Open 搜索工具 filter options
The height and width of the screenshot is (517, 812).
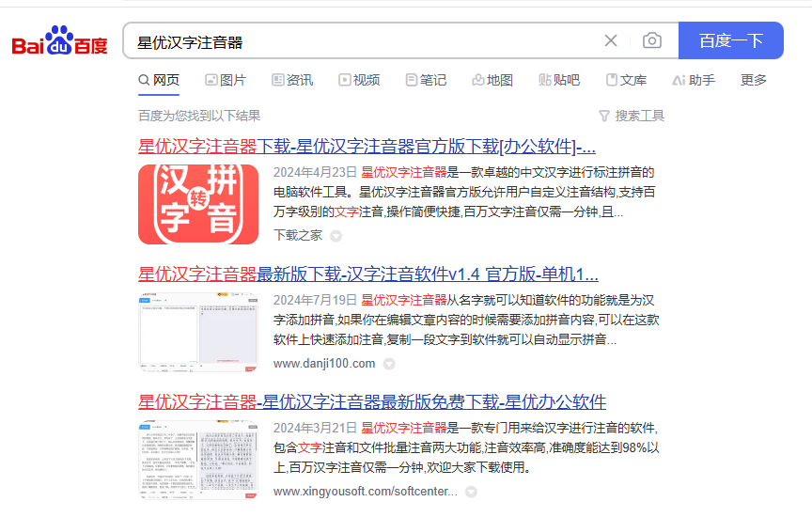pos(632,116)
